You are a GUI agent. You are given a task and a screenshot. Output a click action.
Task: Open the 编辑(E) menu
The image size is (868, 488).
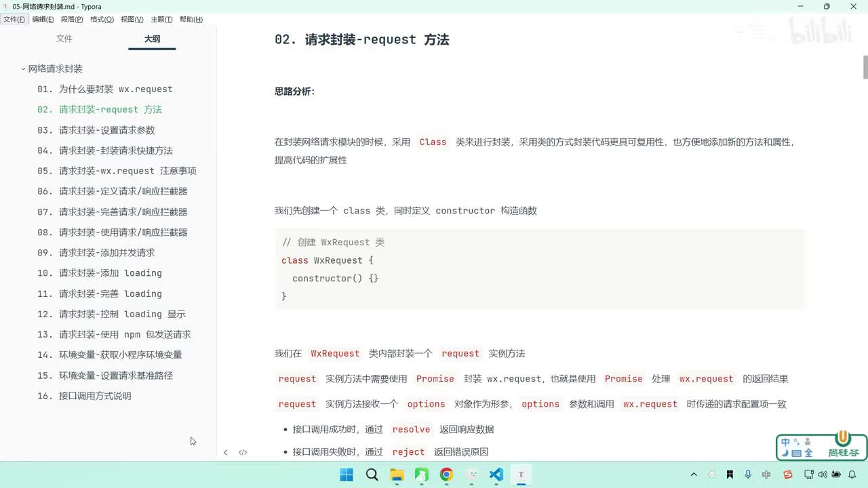(x=43, y=20)
